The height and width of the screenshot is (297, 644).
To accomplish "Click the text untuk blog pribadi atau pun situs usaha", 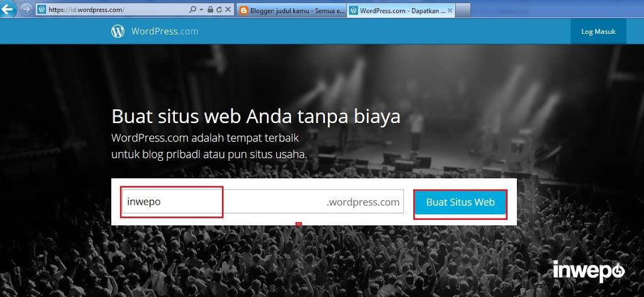I will [x=209, y=156].
